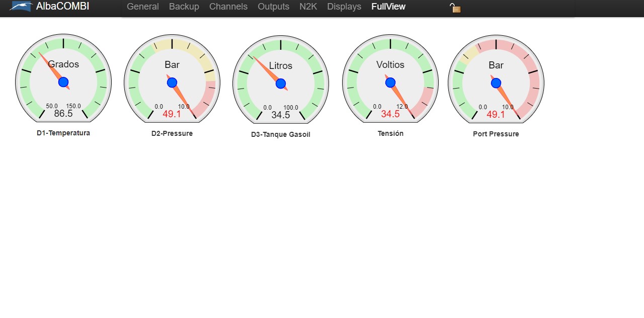Switch to the Channels tab

228,7
